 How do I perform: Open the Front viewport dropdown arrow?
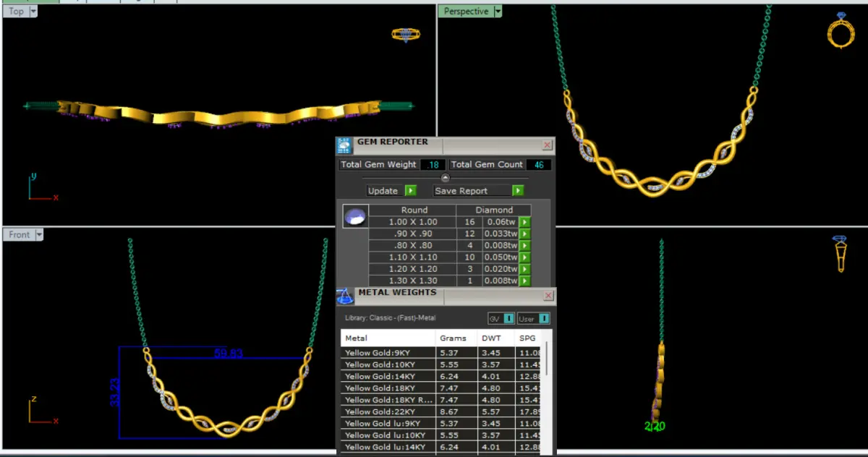39,234
